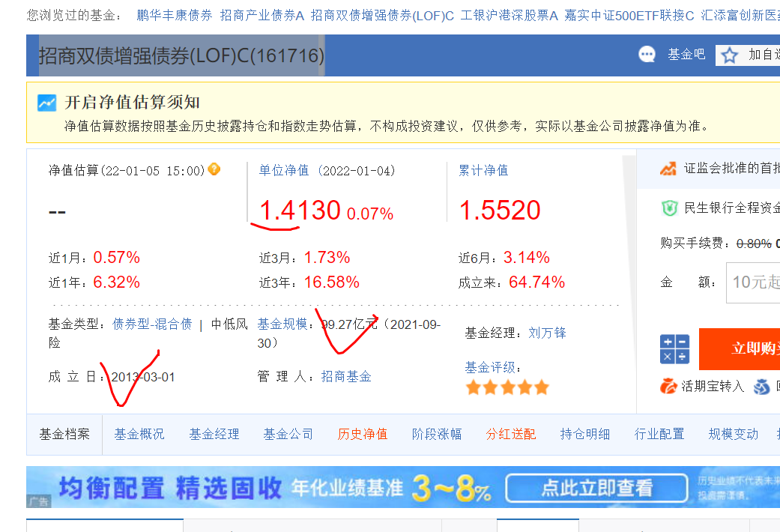Click the 点此立即查看 banner button
The image size is (780, 532).
(596, 489)
